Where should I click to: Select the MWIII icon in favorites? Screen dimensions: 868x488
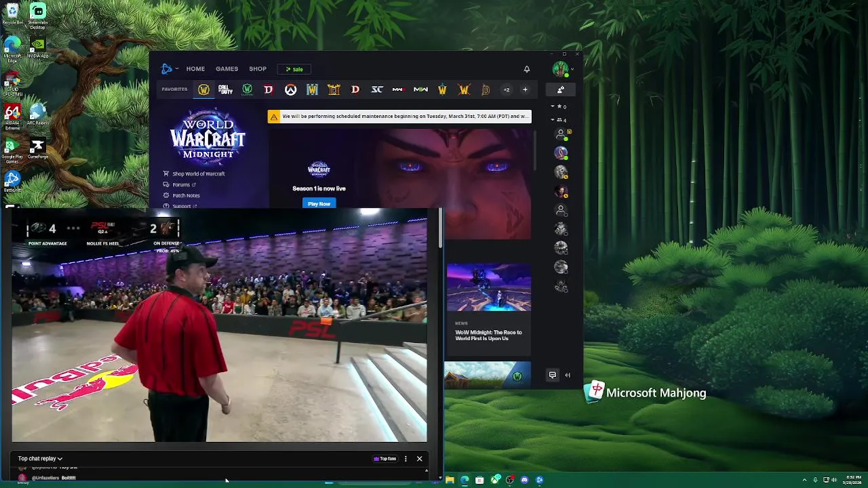tap(399, 89)
